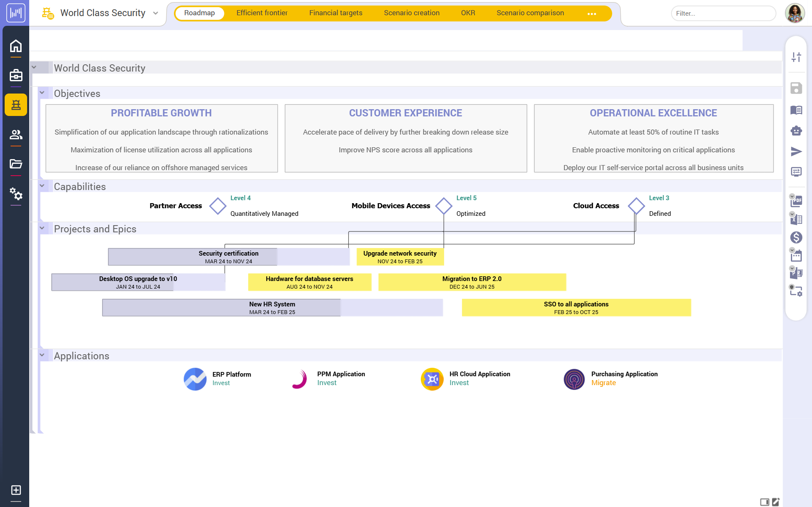Switch to the Efficient frontier tab
The image size is (812, 507).
262,13
